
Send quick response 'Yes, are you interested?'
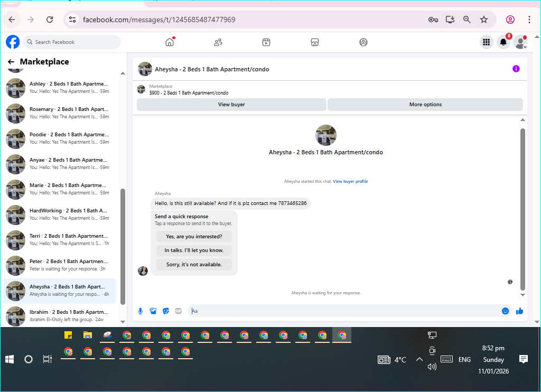click(x=194, y=236)
